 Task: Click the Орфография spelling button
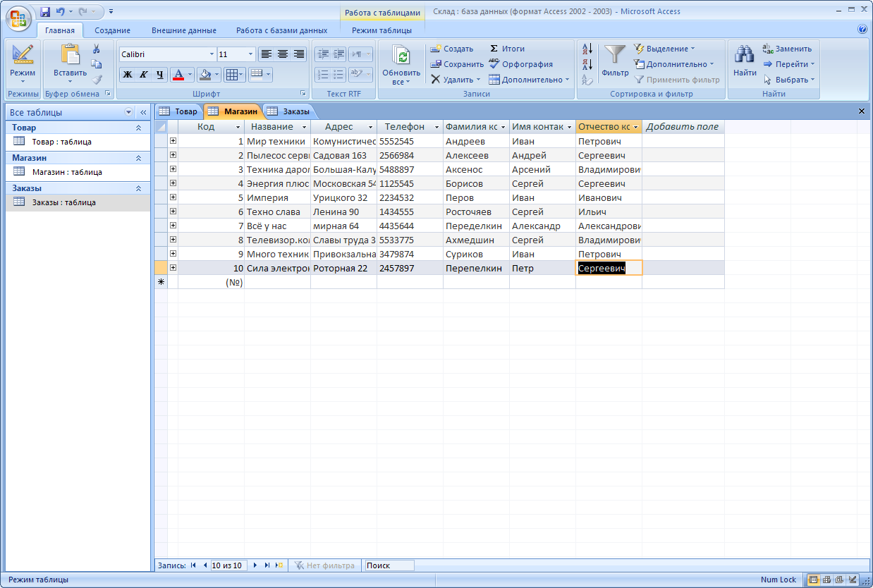521,64
